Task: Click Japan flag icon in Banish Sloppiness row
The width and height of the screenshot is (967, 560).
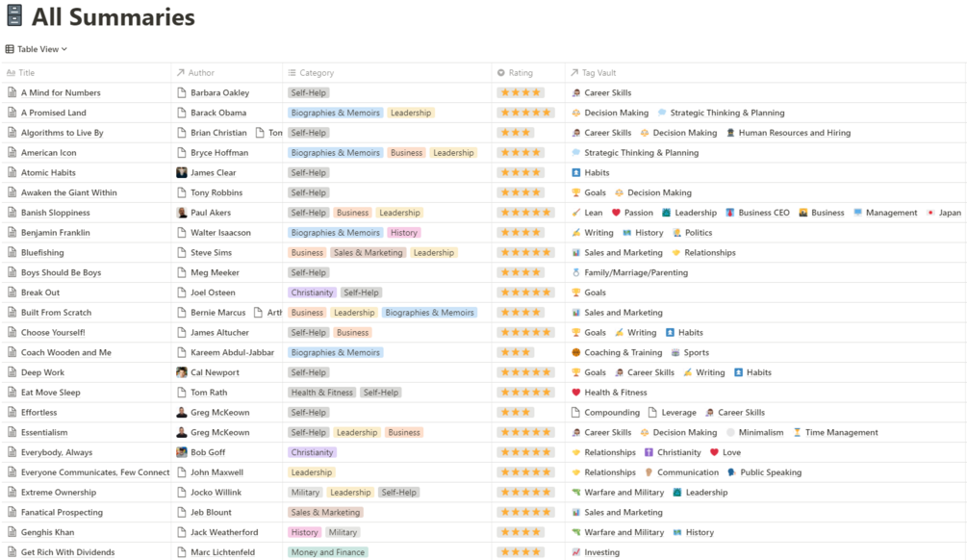Action: [930, 213]
